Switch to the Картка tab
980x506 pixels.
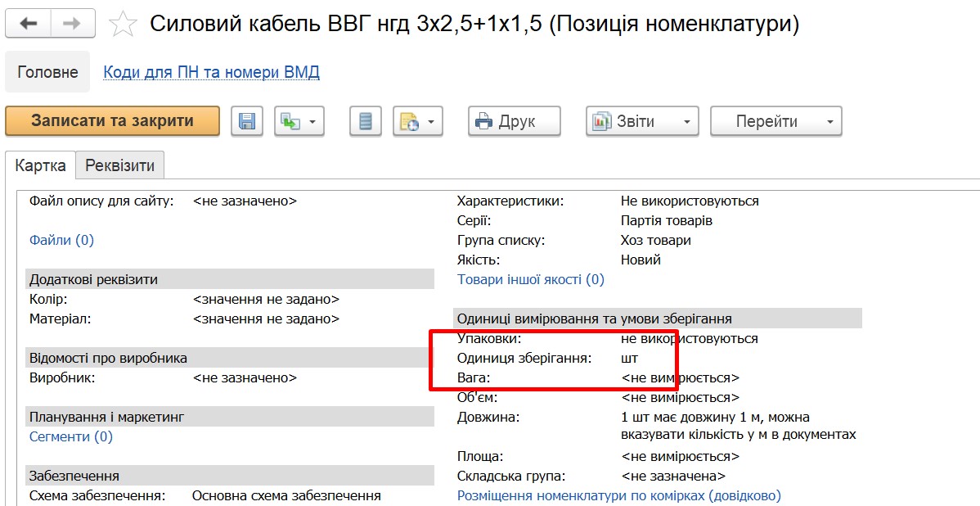tap(41, 165)
